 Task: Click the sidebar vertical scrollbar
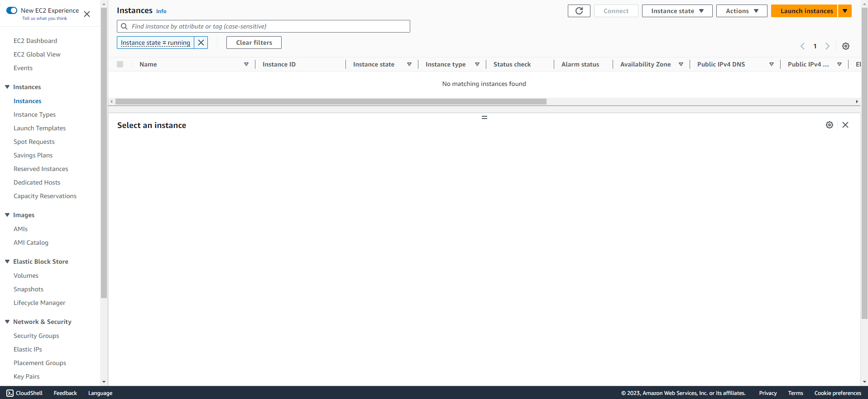point(104,153)
